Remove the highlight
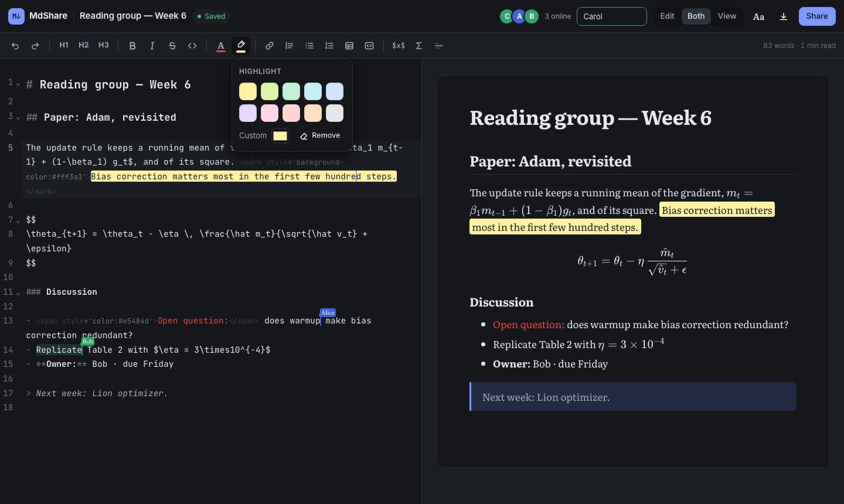The width and height of the screenshot is (844, 504). click(x=320, y=135)
